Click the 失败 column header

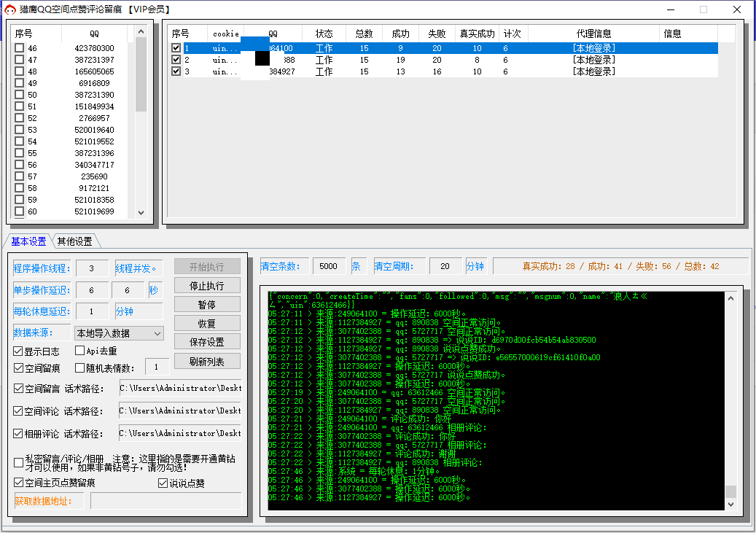[437, 34]
